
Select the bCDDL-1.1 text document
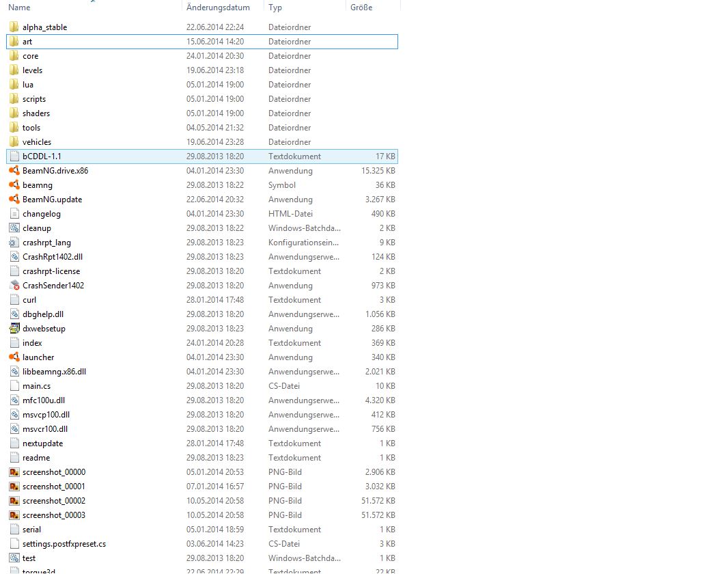click(x=202, y=156)
